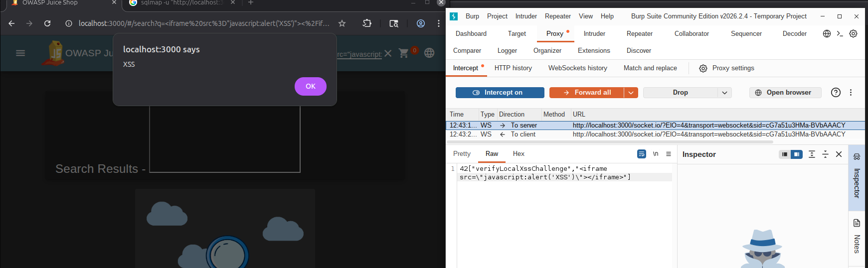
Task: Open a new Chrome tab with plus
Action: point(251,3)
